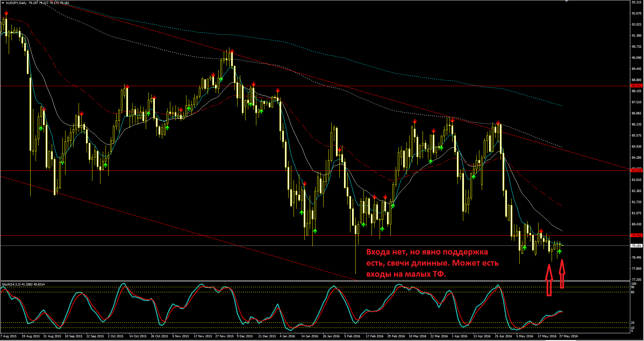Select the red 79.762 price level tag
Viewport: 644px width, 341px height.
(637, 235)
